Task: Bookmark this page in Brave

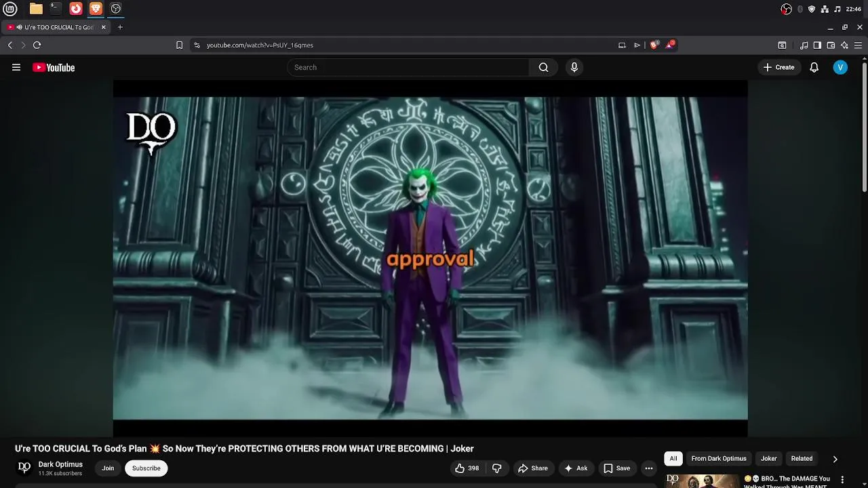Action: 179,45
